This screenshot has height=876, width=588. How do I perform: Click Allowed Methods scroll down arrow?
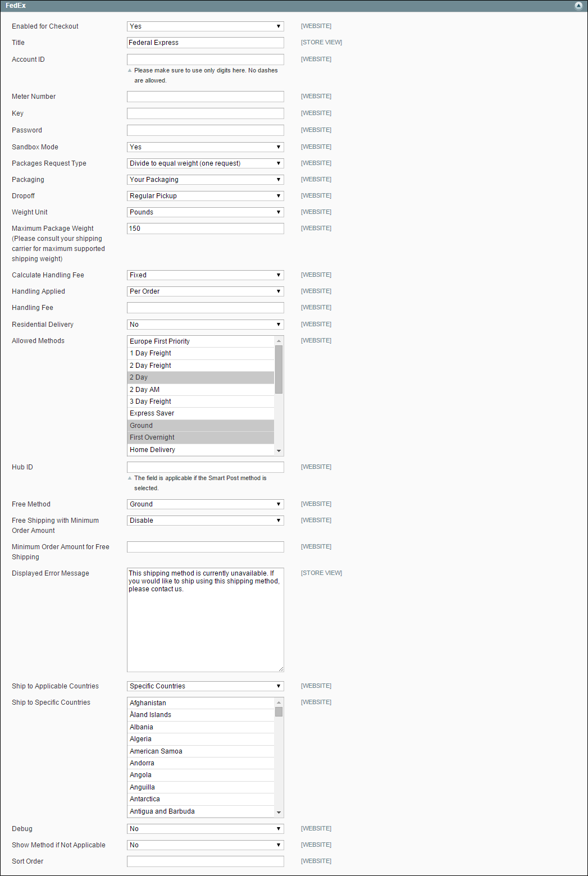[x=279, y=451]
